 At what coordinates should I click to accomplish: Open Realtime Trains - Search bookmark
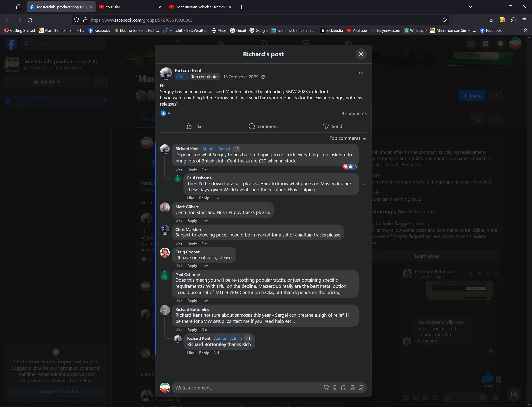point(294,30)
